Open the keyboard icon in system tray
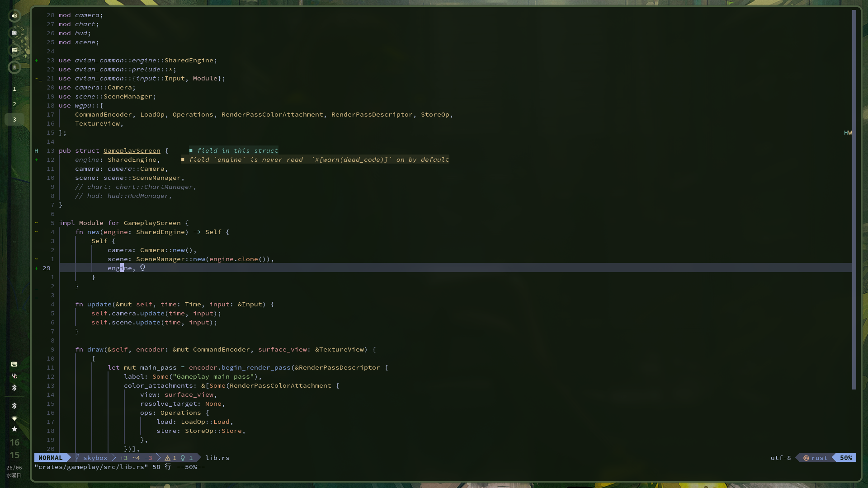 click(14, 364)
